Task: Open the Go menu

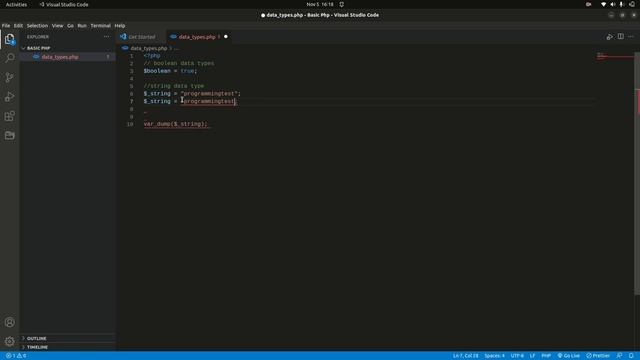Action: coord(70,25)
